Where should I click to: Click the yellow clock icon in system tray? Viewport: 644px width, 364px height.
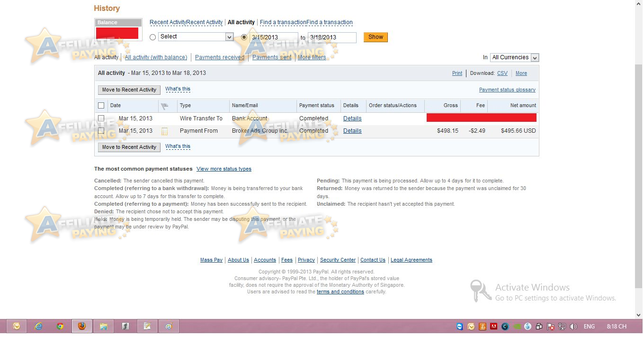(x=471, y=327)
